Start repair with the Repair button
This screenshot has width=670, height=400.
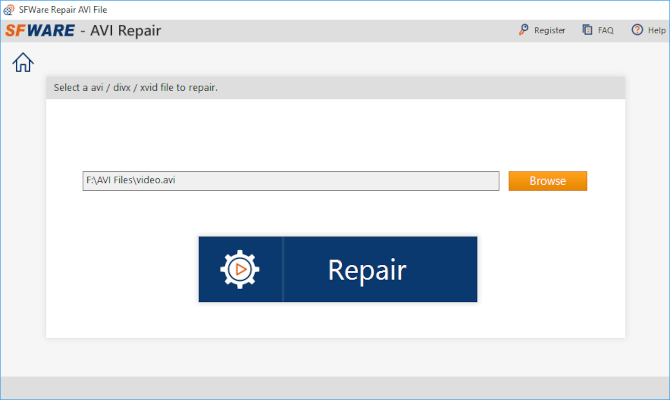[x=338, y=269]
